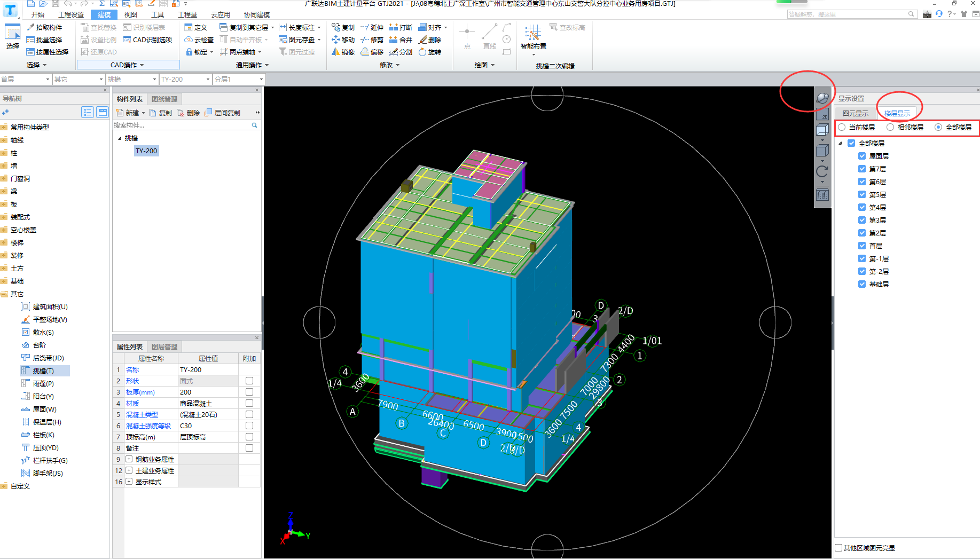Click the 复制到其它层 button
This screenshot has height=559, width=980.
246,27
